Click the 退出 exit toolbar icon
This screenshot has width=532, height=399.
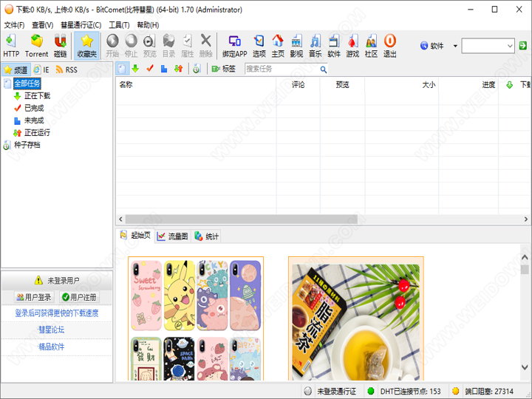coord(389,45)
